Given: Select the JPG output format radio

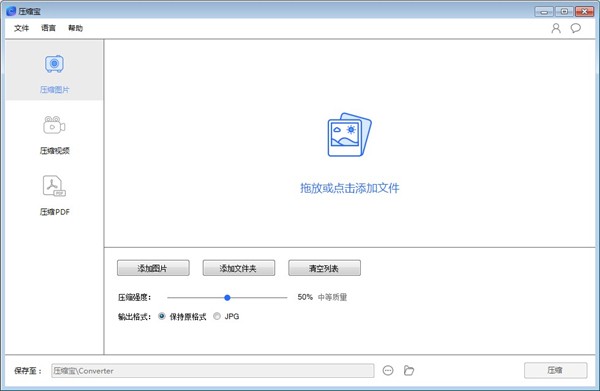Looking at the screenshot, I should [x=217, y=316].
